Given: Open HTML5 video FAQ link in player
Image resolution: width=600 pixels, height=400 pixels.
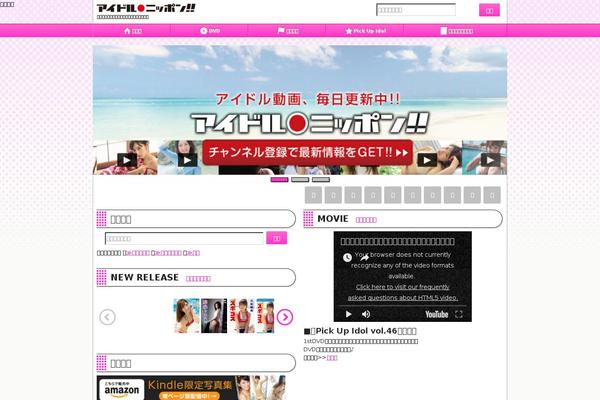Looking at the screenshot, I should (x=403, y=292).
